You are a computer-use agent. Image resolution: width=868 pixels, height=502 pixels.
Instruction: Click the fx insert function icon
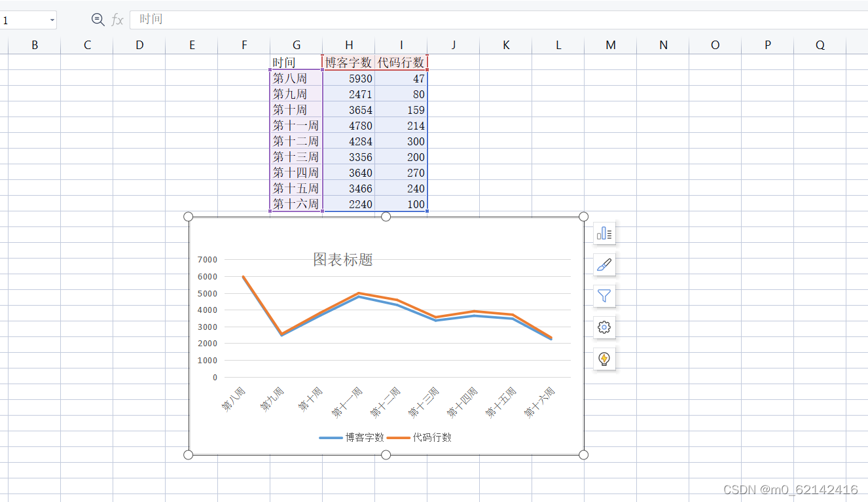pyautogui.click(x=117, y=20)
